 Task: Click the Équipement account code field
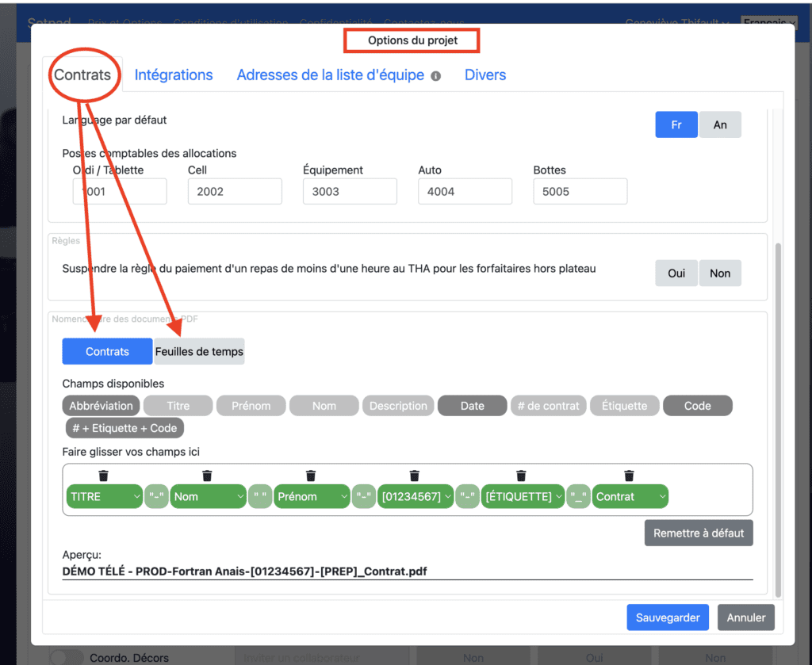pos(350,191)
